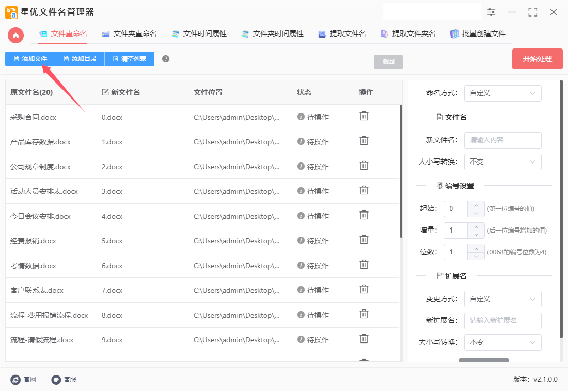This screenshot has height=392, width=568.
Task: Click trash icon for 活动人员安排表.docx
Action: [x=364, y=190]
